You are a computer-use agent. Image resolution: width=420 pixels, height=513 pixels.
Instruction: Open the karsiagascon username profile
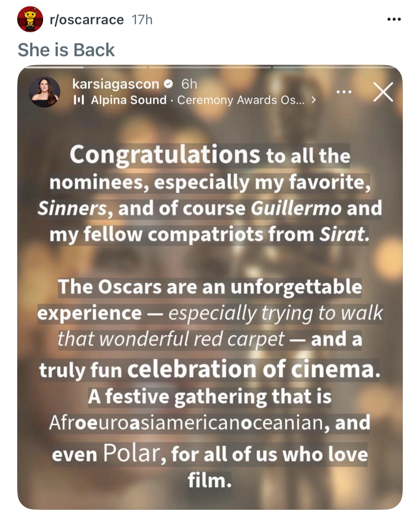click(x=116, y=84)
